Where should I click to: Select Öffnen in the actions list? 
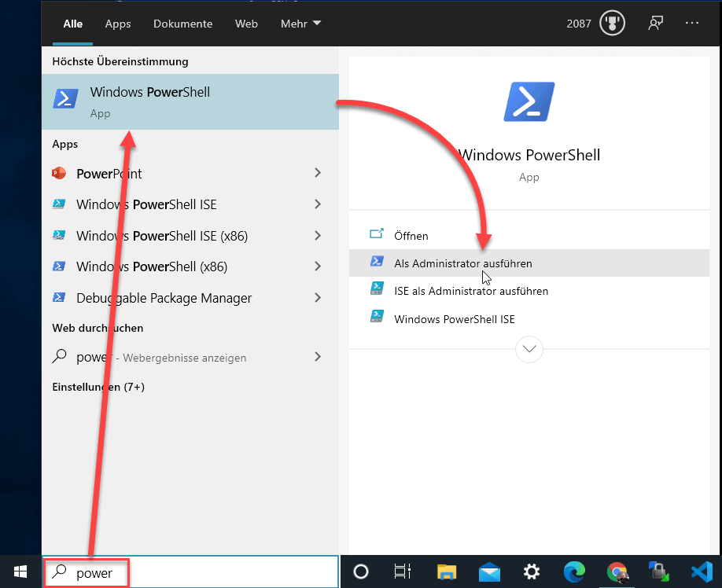(x=529, y=236)
